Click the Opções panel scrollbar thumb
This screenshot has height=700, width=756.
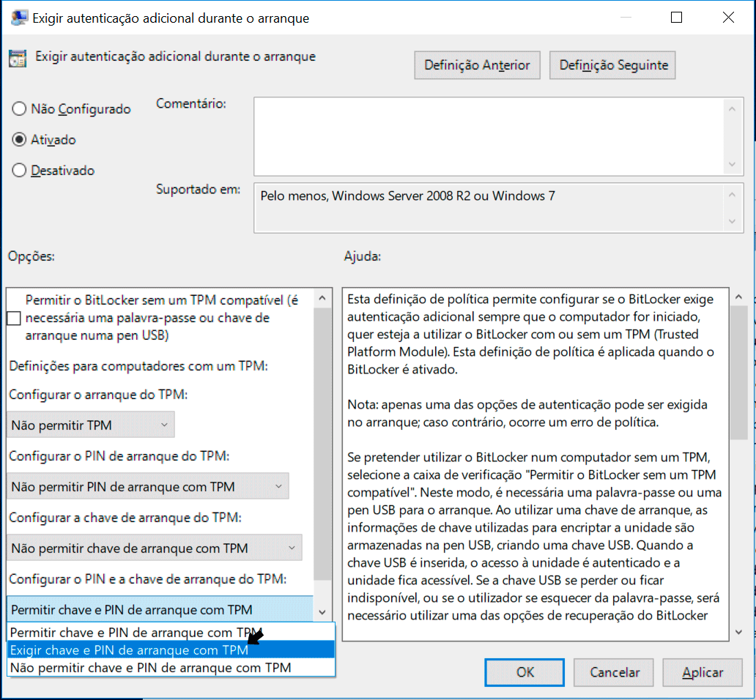[322, 444]
